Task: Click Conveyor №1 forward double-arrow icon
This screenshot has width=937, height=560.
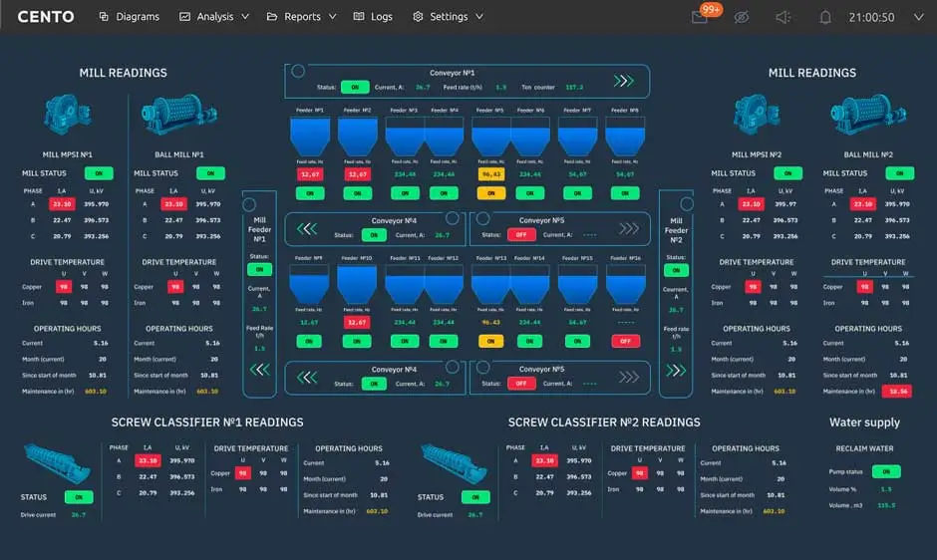Action: pyautogui.click(x=623, y=81)
